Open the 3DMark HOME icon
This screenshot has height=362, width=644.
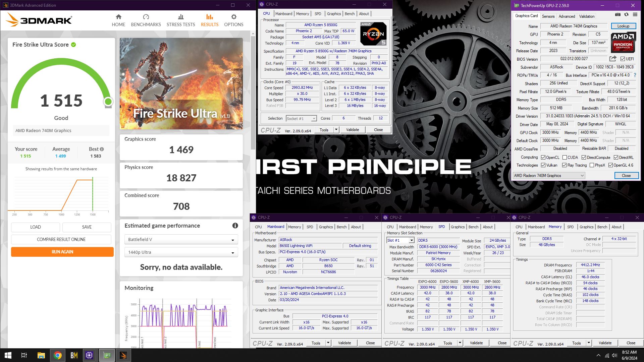(118, 17)
